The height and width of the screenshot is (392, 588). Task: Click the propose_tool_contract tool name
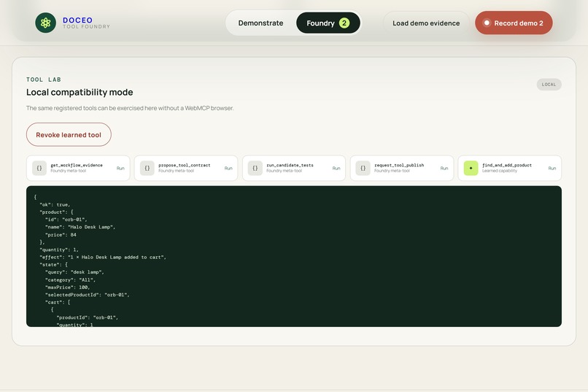coord(184,165)
